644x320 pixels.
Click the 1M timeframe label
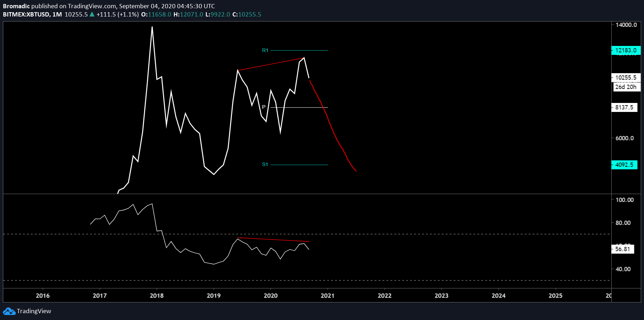pos(57,14)
